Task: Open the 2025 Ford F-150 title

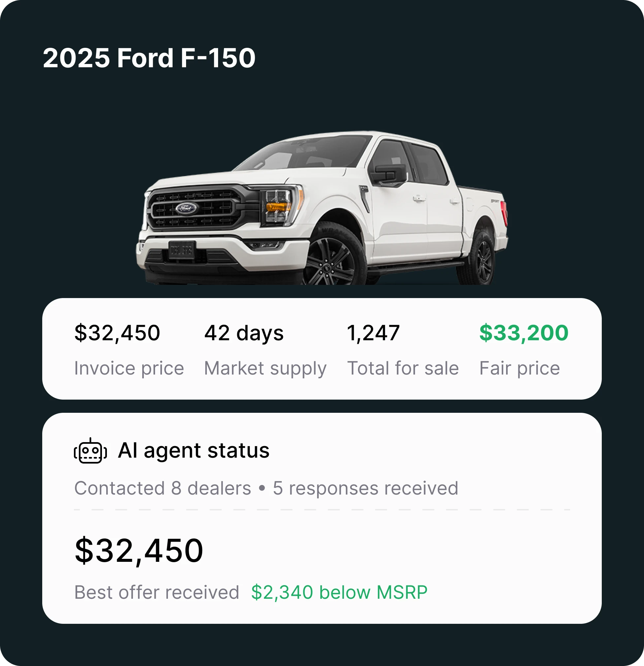Action: tap(149, 58)
